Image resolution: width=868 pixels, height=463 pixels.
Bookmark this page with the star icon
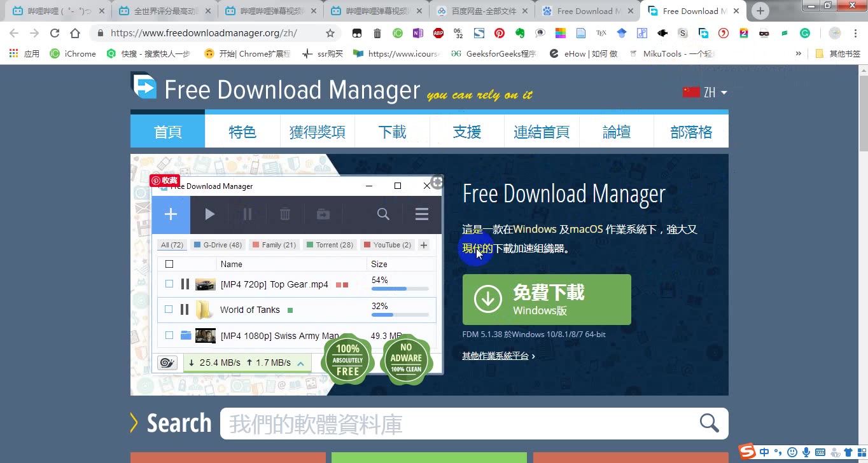pos(330,33)
